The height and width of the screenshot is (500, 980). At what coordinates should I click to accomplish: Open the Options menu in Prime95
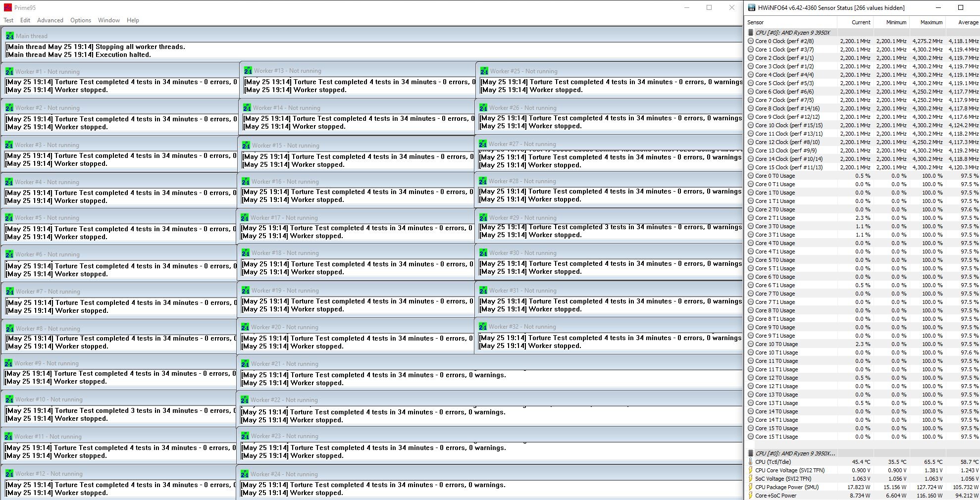click(81, 20)
